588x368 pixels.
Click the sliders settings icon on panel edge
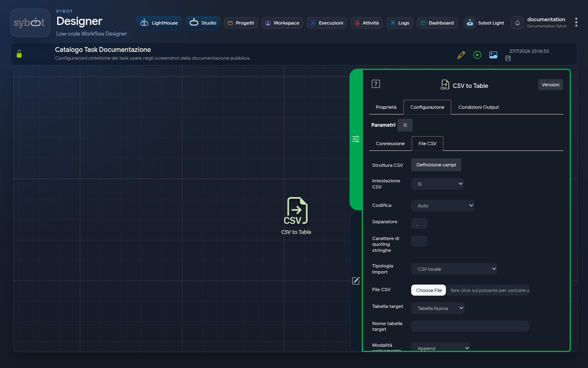pos(356,139)
